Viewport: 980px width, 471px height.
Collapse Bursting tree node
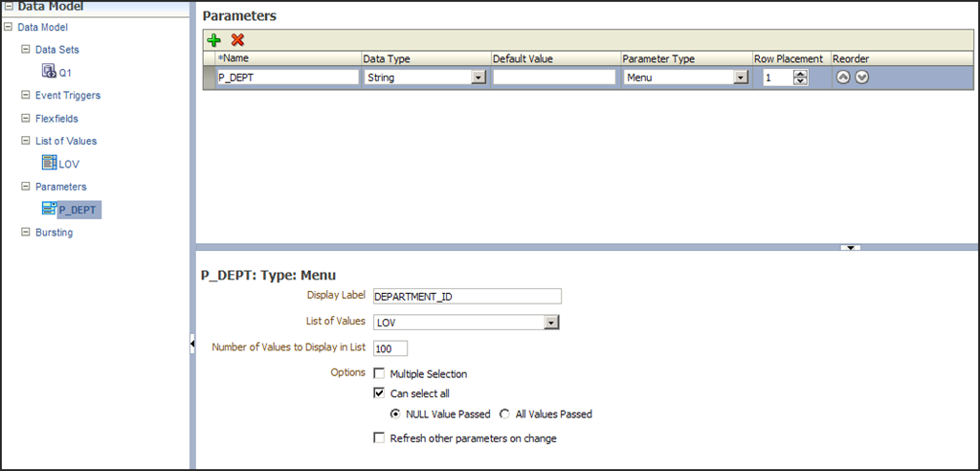pos(26,232)
